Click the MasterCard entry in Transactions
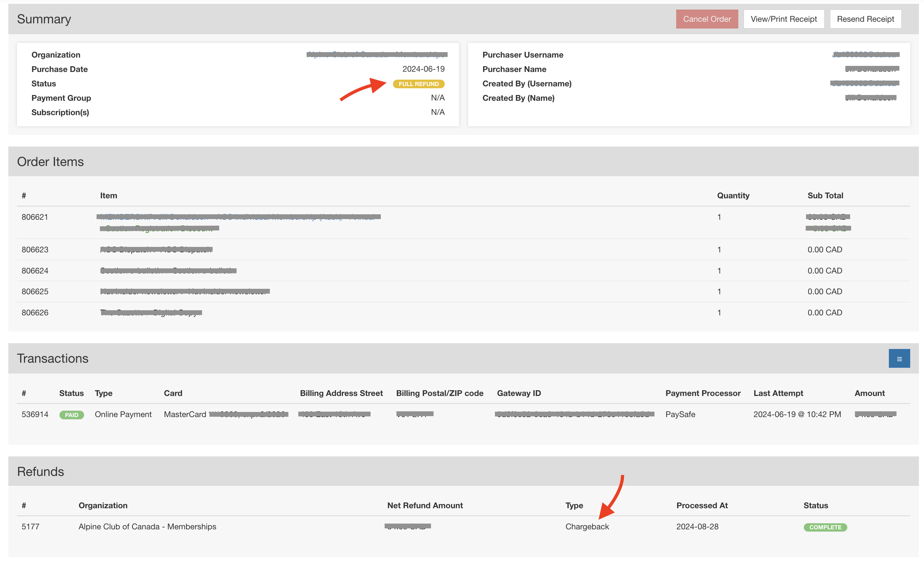 point(184,414)
